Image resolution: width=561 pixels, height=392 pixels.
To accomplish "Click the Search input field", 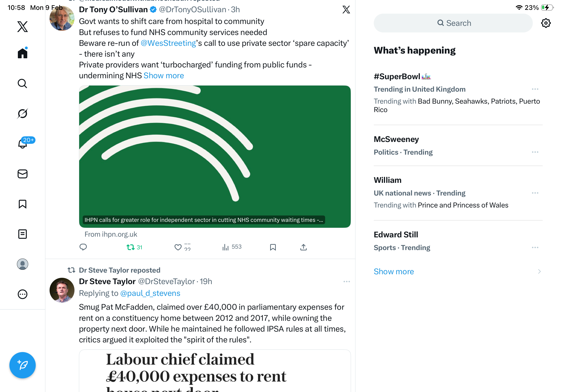I will pyautogui.click(x=453, y=23).
